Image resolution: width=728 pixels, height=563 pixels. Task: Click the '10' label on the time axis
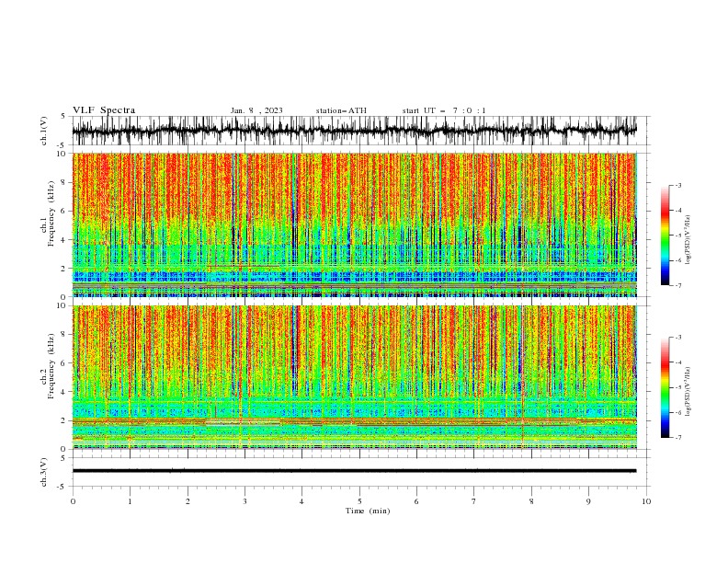click(646, 501)
